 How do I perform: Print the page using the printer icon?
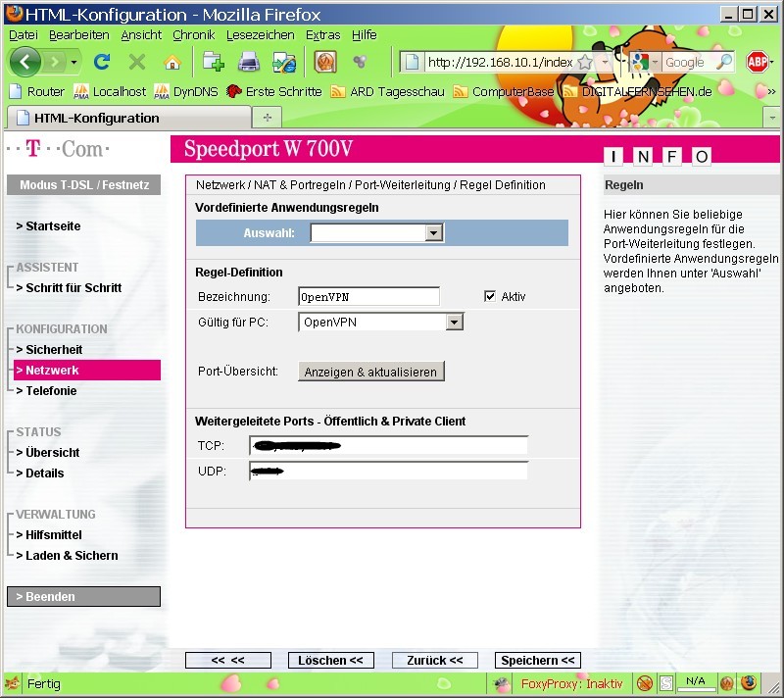tap(249, 62)
